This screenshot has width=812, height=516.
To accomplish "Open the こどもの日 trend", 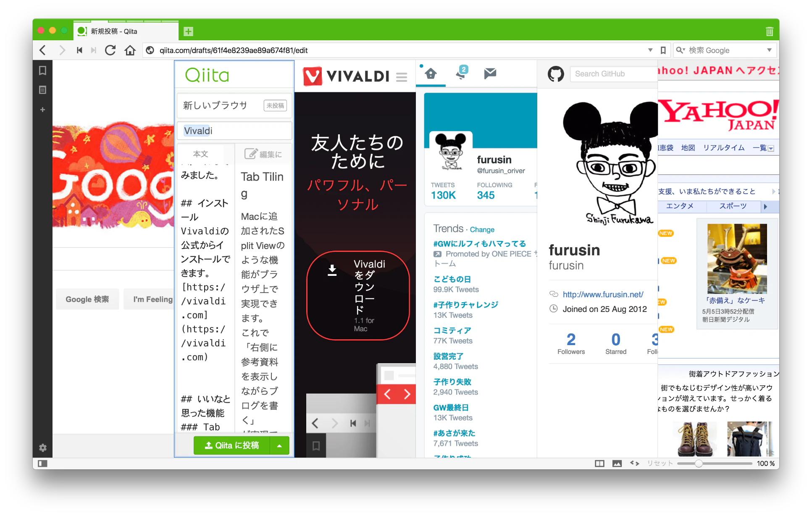I will pos(452,279).
